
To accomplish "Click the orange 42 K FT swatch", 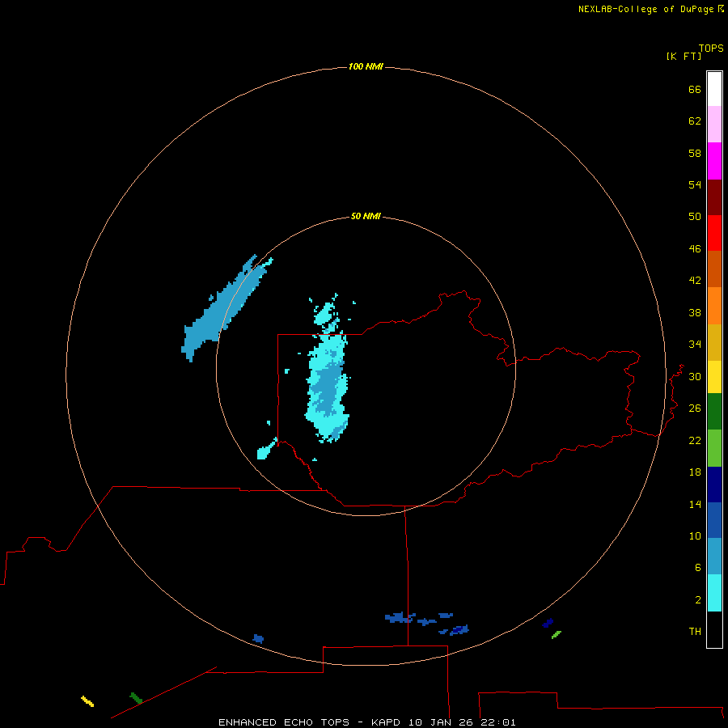I will (x=714, y=306).
